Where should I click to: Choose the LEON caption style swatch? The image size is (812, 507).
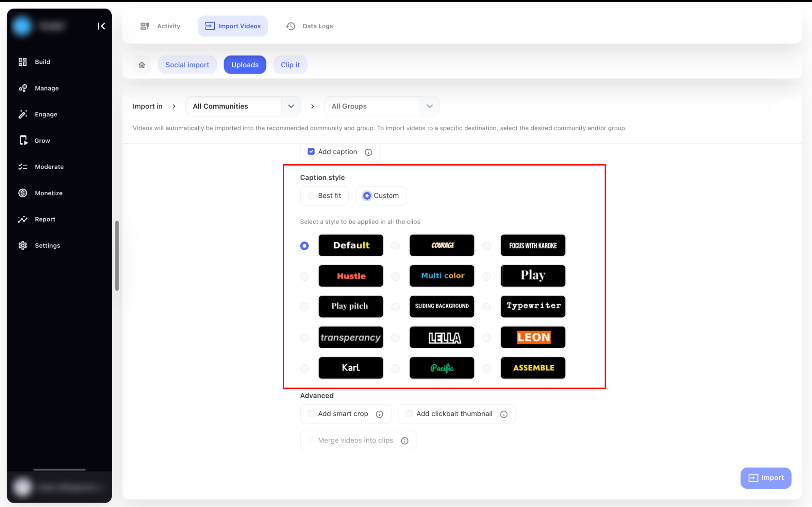tap(533, 337)
